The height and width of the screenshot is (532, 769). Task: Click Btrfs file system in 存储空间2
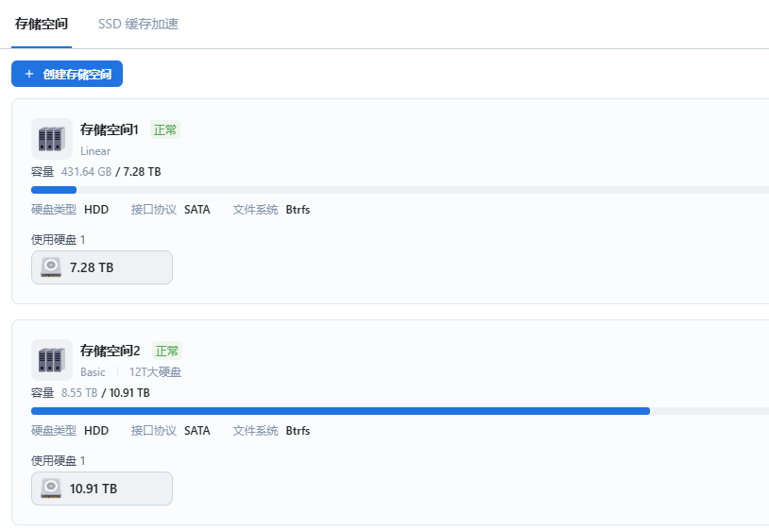pyautogui.click(x=298, y=431)
